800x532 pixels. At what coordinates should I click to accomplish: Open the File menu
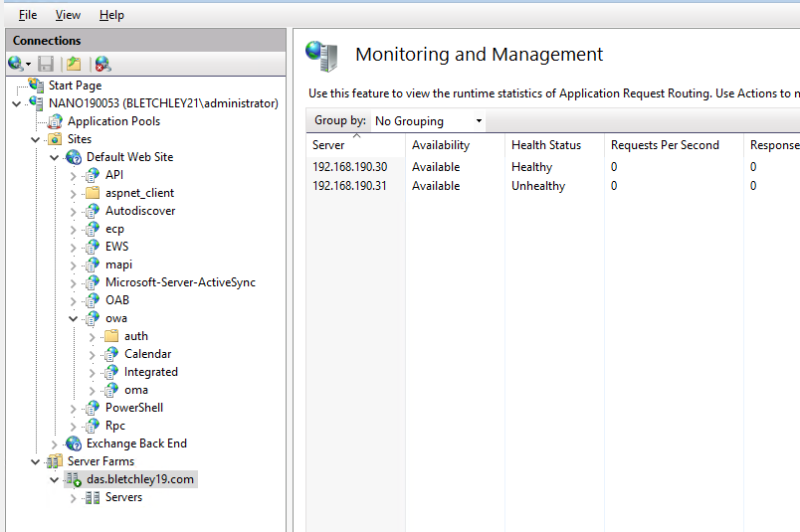28,15
